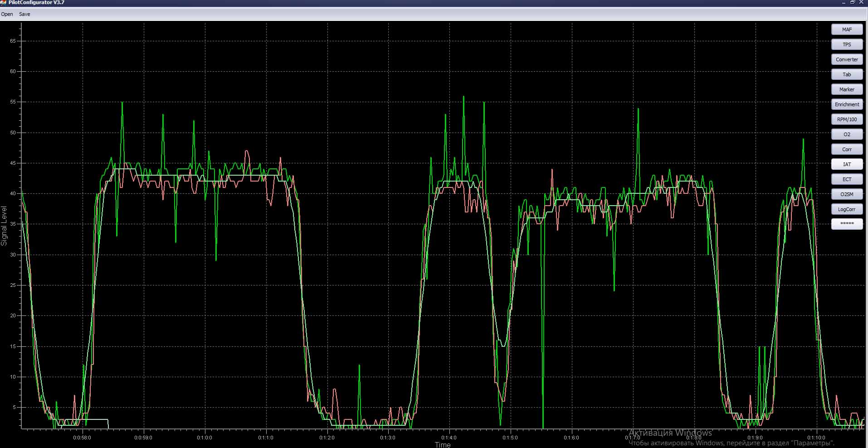Image resolution: width=868 pixels, height=448 pixels.
Task: Click the '0:59:0' time tick label
Action: (143, 438)
